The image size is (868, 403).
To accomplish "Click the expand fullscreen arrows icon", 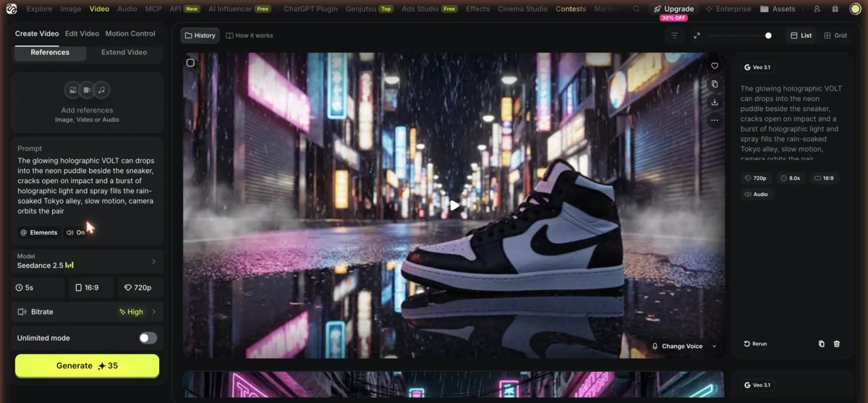I will pos(697,35).
